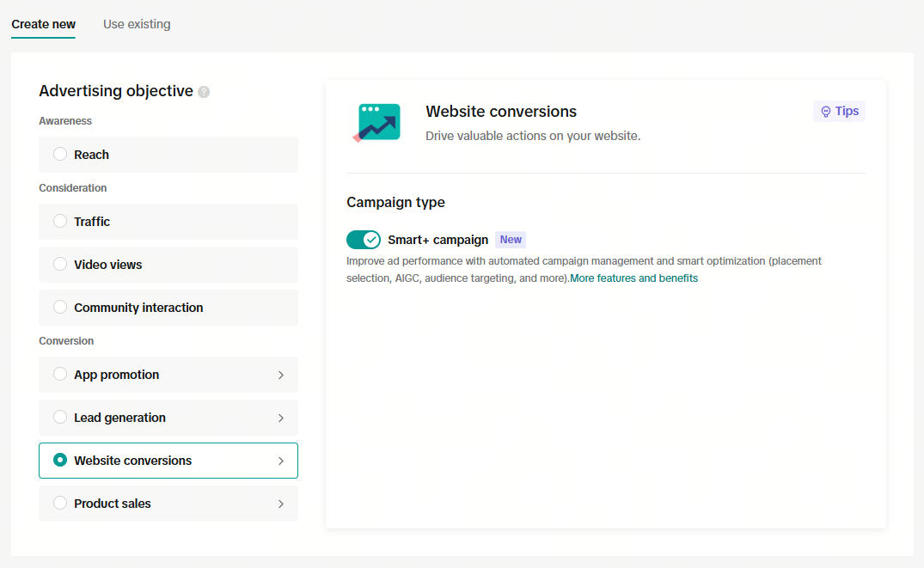The height and width of the screenshot is (568, 924).
Task: Choose the Video views radio button
Action: tap(60, 265)
